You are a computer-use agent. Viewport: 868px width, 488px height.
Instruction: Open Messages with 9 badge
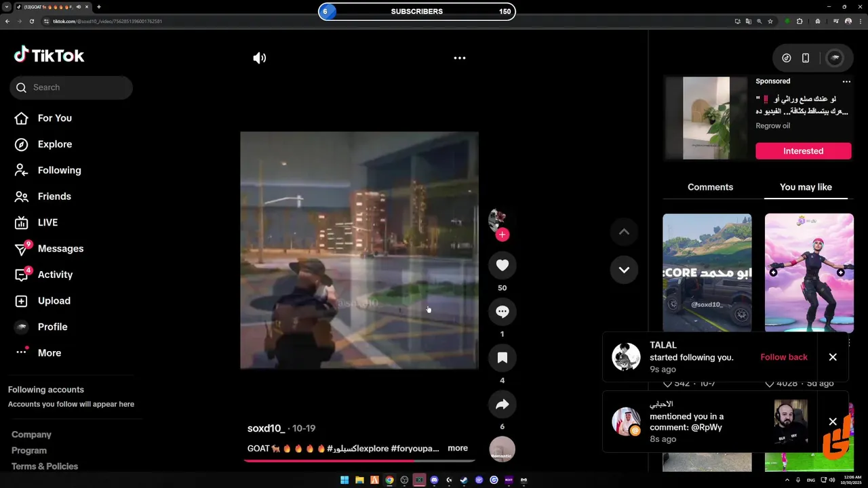49,249
